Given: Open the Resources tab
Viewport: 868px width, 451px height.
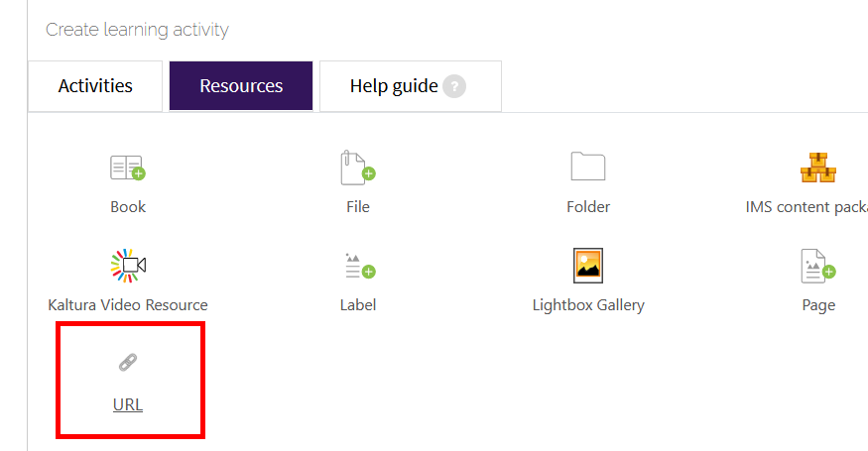Looking at the screenshot, I should coord(241,86).
